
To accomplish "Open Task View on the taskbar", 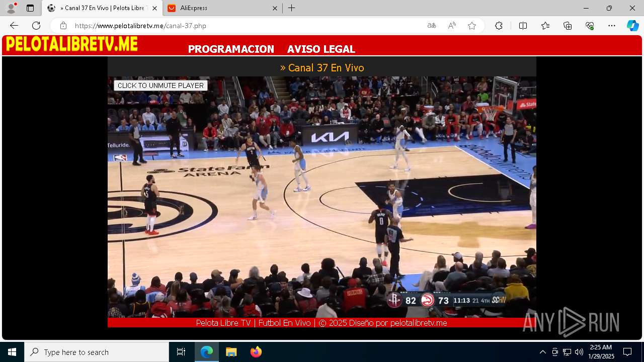I will click(181, 352).
